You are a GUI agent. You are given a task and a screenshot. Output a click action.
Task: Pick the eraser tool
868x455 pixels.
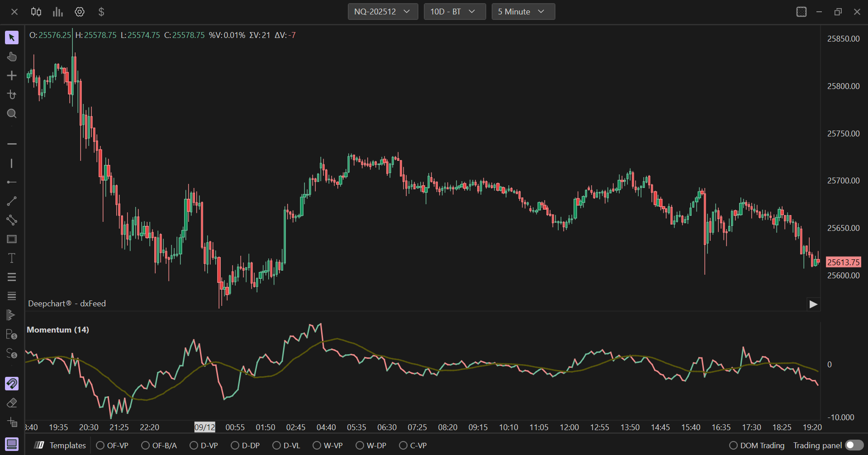[x=12, y=403]
